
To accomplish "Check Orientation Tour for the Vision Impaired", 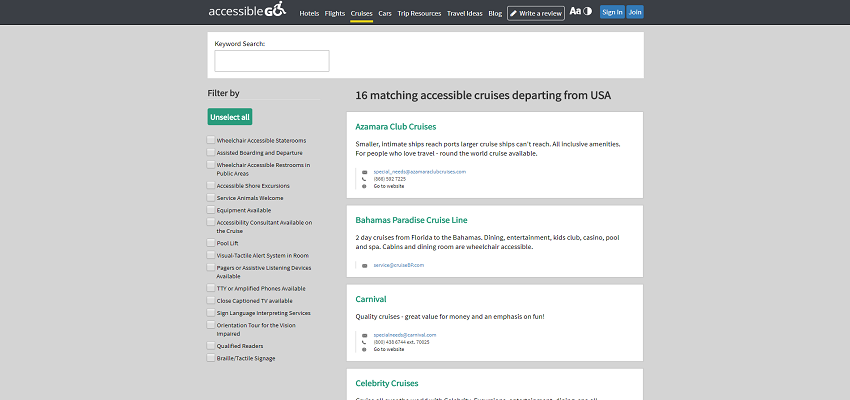I will pos(211,325).
